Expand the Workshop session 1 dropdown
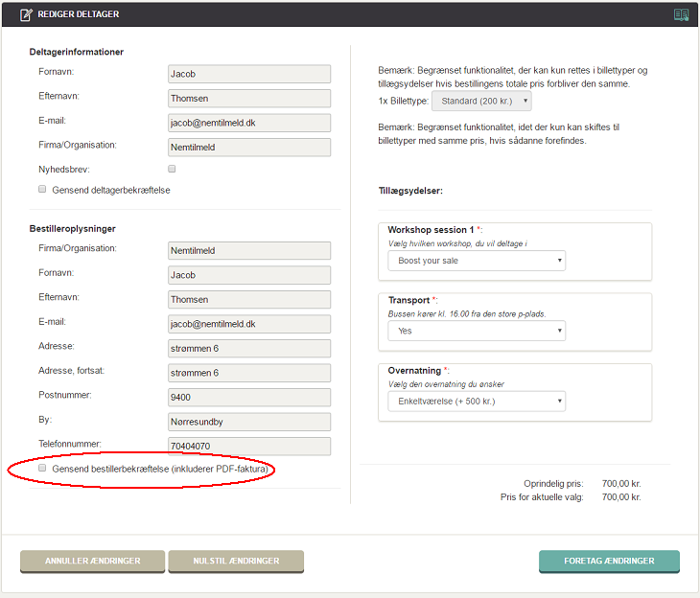This screenshot has width=700, height=598. [x=477, y=261]
